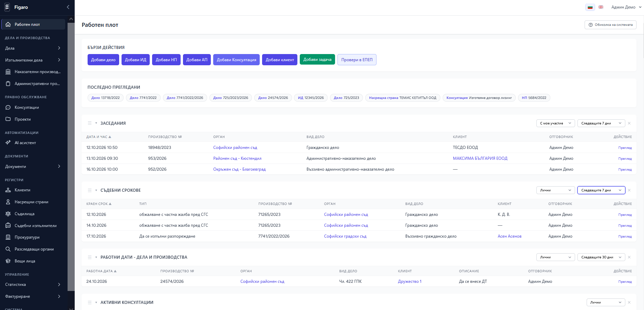Collapse the sidebar with the left chevron

[x=68, y=7]
